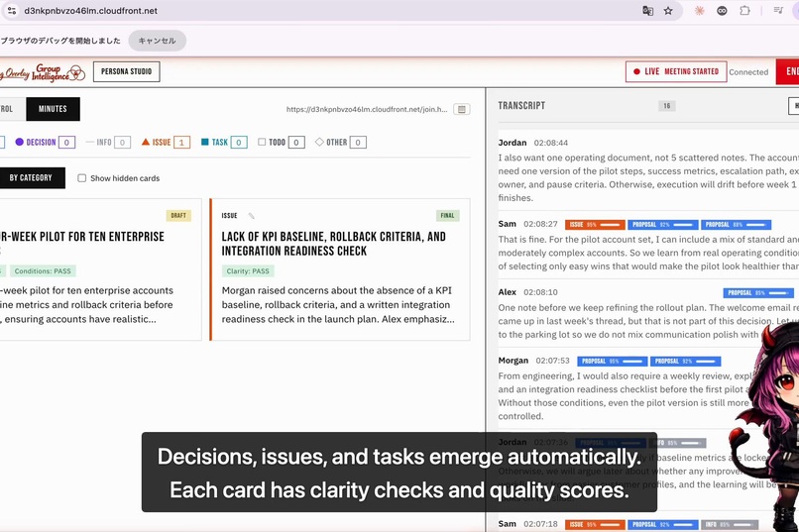This screenshot has width=799, height=532.
Task: Click the LIVE MEETING STARTED indicator
Action: pyautogui.click(x=676, y=71)
